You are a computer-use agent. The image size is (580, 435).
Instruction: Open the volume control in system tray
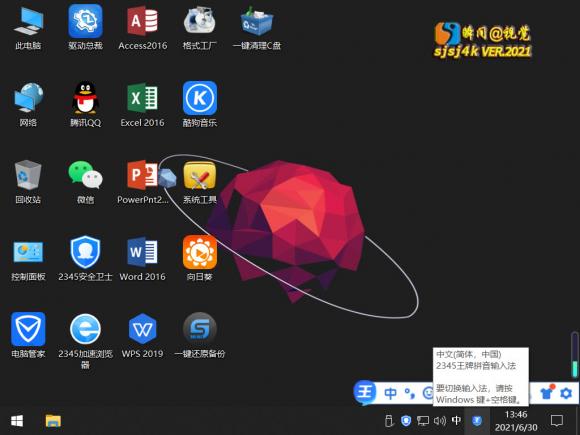(439, 421)
